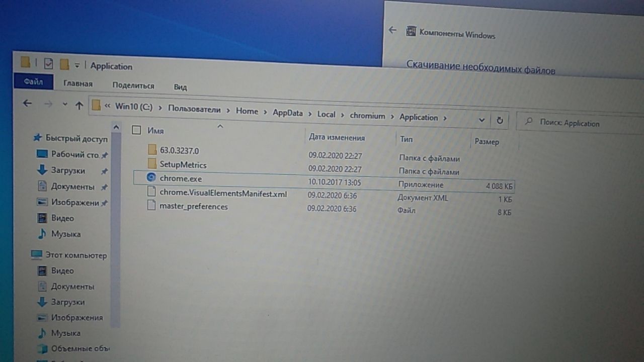
Task: Expand the chevron after Application in the path
Action: click(444, 119)
